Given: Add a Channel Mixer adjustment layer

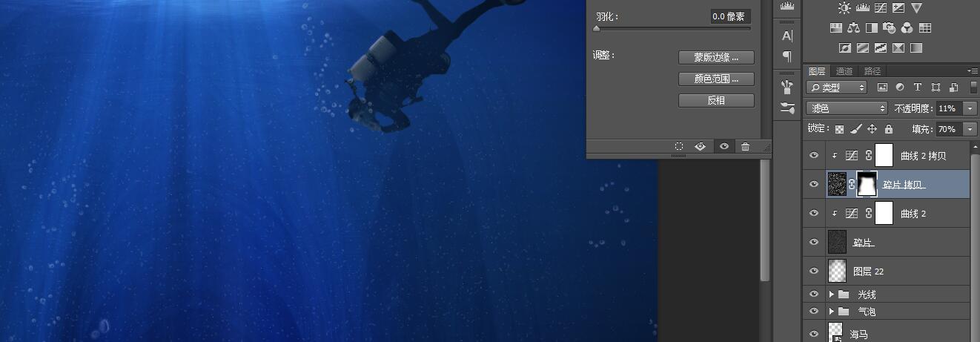Looking at the screenshot, I should coord(907,28).
